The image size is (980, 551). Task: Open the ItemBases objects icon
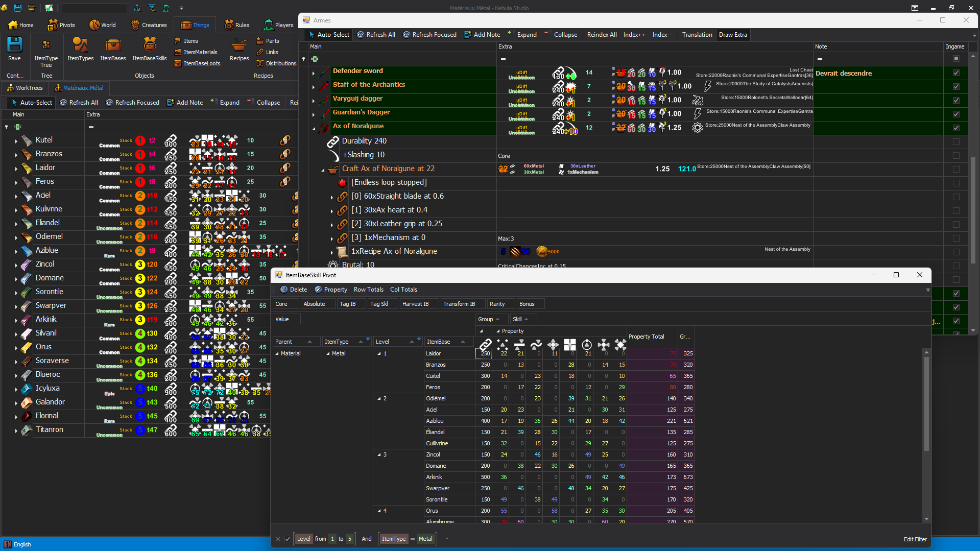(113, 45)
